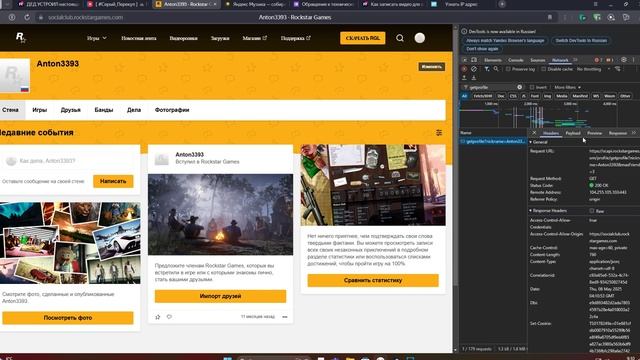
Task: Expand the Игры dropdown in site menu
Action: [97, 38]
